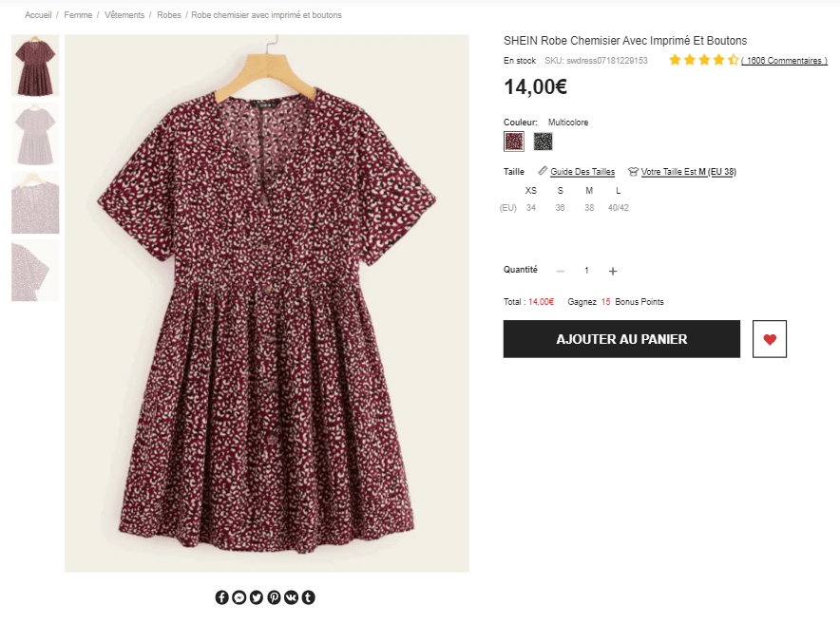The height and width of the screenshot is (624, 840).
Task: Click the ruler icon beside Guide Des Tailles
Action: pos(544,172)
